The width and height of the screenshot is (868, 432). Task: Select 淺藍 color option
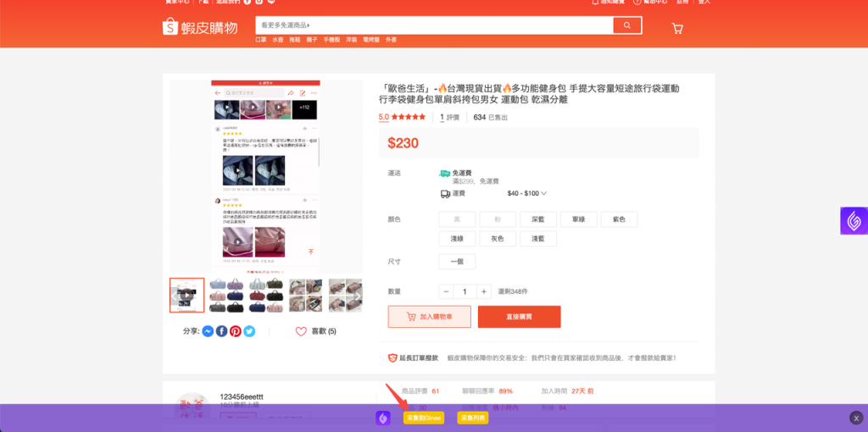538,239
